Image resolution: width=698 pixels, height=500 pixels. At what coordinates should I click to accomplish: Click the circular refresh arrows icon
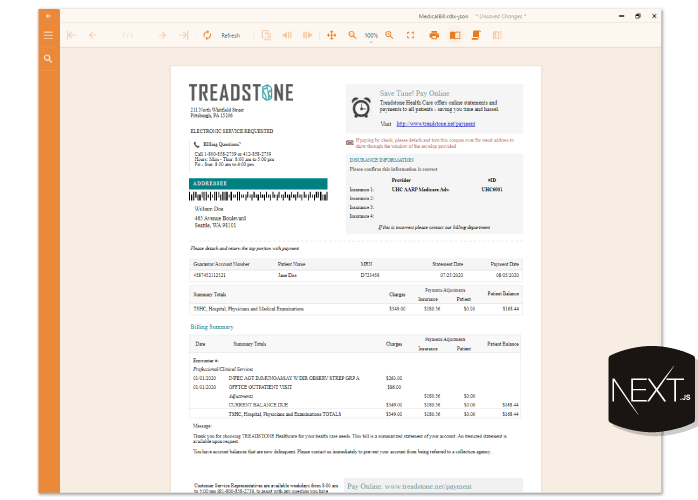[207, 35]
